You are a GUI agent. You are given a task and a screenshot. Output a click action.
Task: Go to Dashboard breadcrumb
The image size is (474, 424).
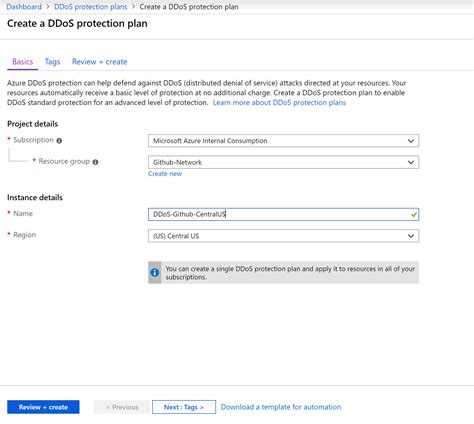point(24,7)
